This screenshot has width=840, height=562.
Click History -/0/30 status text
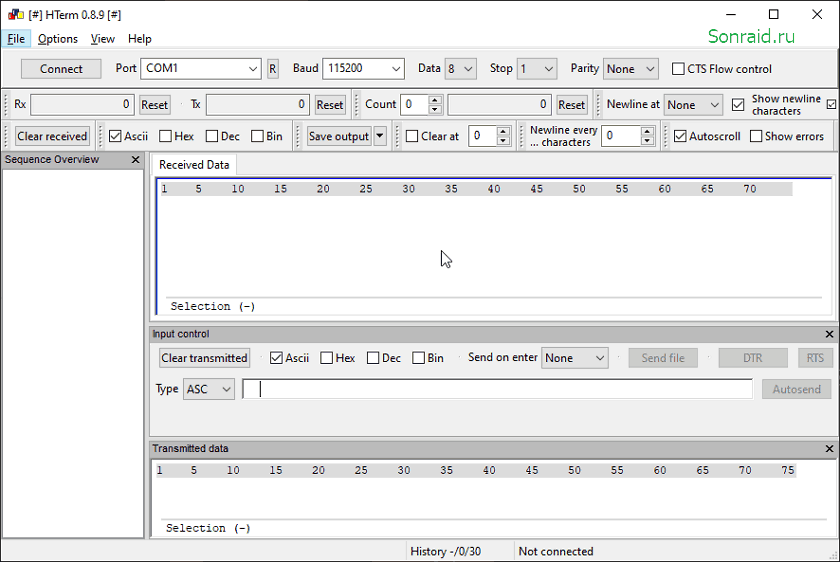446,551
